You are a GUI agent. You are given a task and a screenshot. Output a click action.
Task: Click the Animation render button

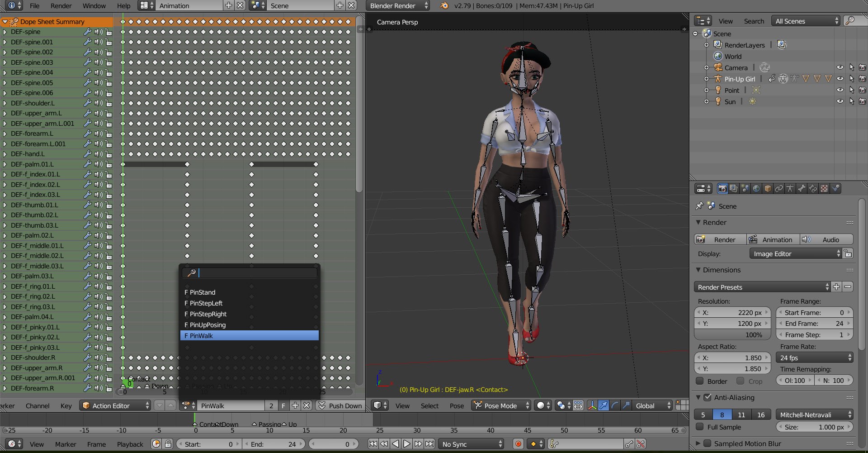pyautogui.click(x=773, y=239)
